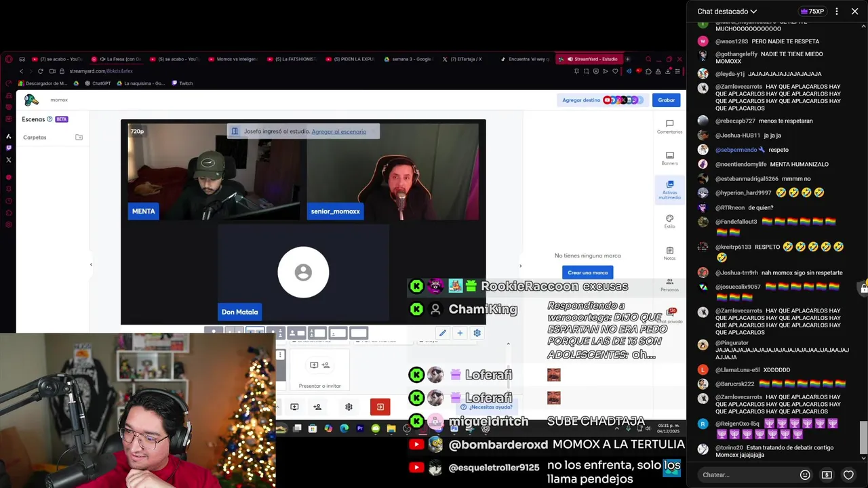
Task: Open the Comentarios panel in StreamYard
Action: pyautogui.click(x=669, y=127)
